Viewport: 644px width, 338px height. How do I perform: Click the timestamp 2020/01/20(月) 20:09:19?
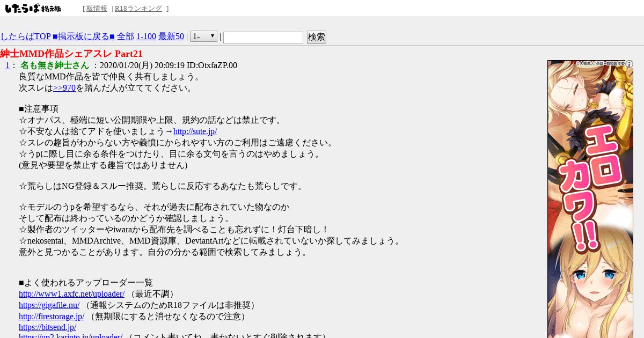142,65
